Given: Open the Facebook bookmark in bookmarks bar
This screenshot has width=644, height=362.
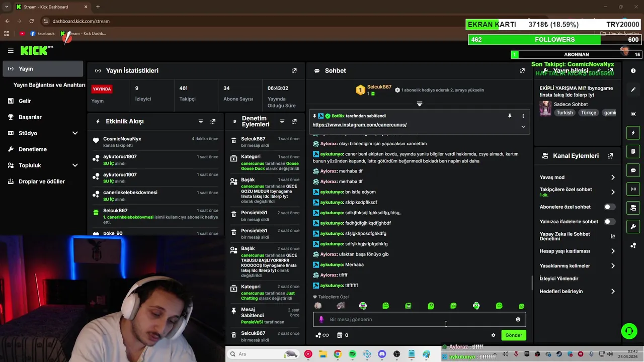Looking at the screenshot, I should [42, 34].
